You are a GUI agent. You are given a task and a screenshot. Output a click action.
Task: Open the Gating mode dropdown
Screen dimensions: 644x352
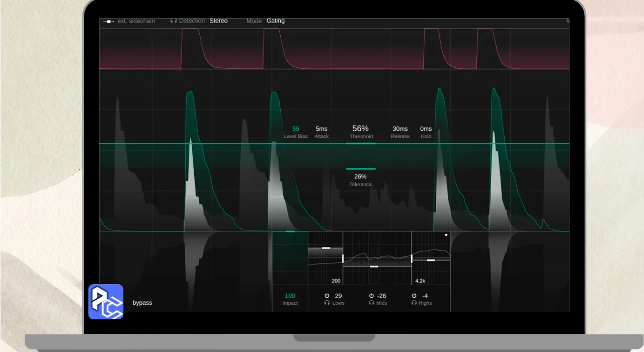275,21
